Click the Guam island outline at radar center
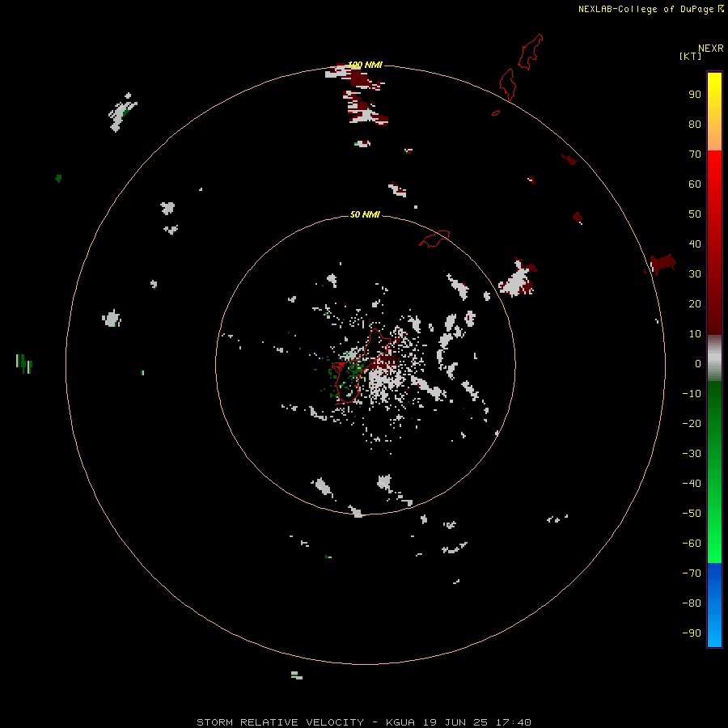 361,366
